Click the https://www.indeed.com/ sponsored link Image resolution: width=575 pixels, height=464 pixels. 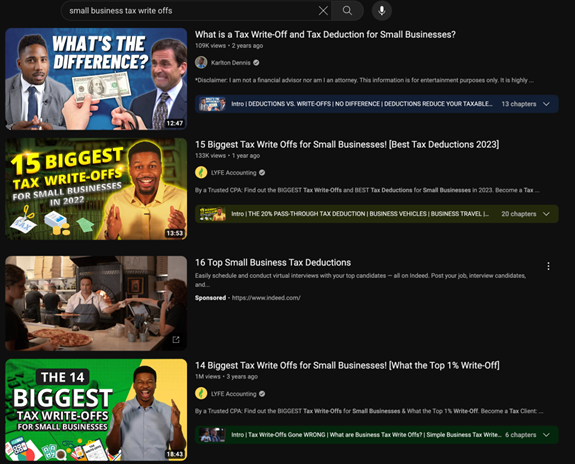click(x=266, y=298)
